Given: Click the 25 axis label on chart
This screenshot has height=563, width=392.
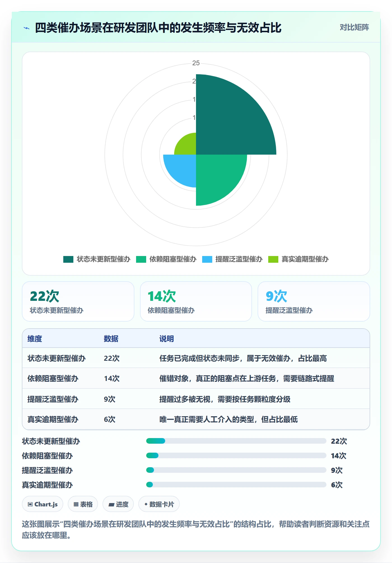Looking at the screenshot, I should [196, 63].
